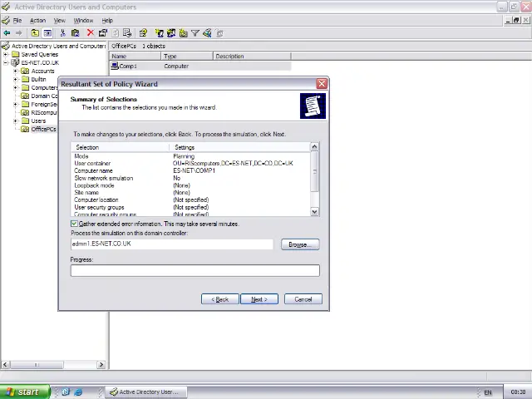Click the red Delete X toolbar icon
Image resolution: width=532 pixels, height=399 pixels.
(90, 33)
